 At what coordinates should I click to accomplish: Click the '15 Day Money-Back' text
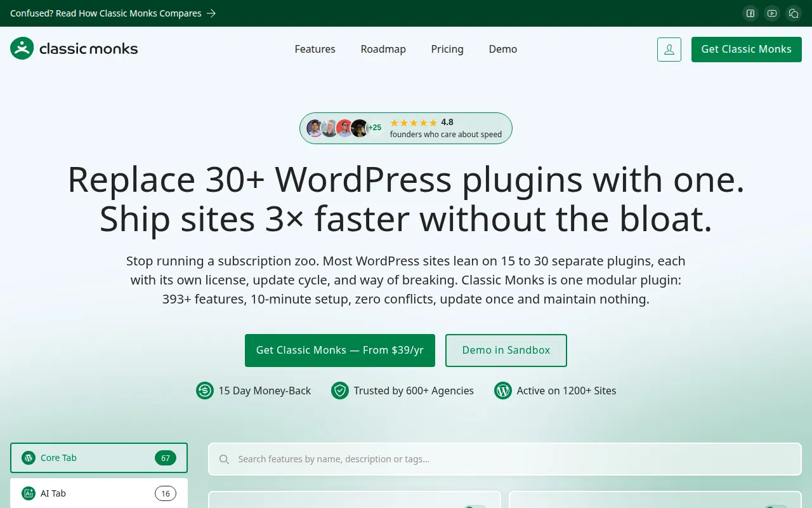265,391
